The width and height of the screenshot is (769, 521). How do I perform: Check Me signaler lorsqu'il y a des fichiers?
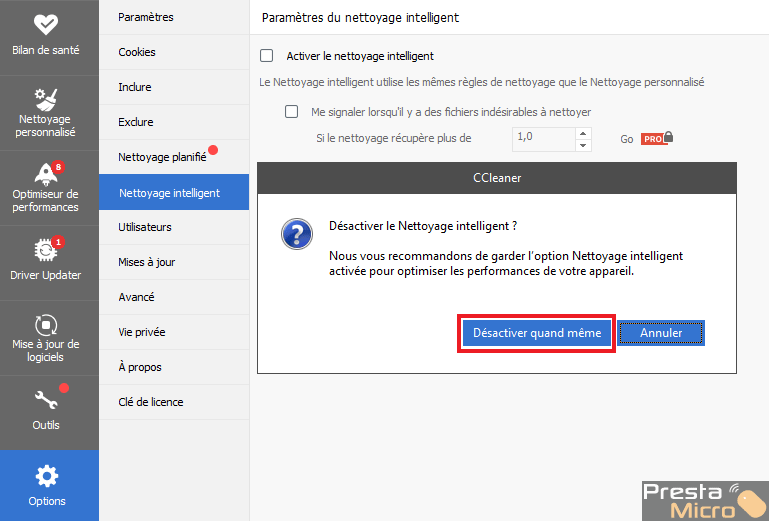pos(291,111)
